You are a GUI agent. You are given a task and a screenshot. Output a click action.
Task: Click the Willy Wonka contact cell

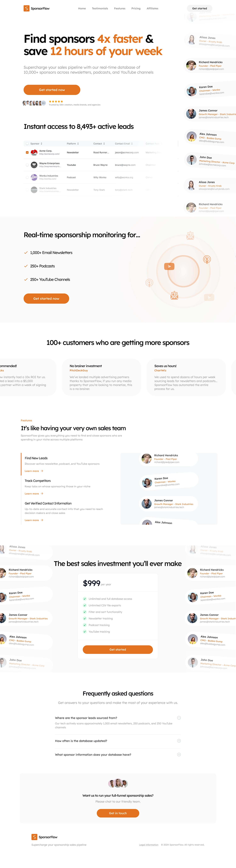click(x=100, y=177)
